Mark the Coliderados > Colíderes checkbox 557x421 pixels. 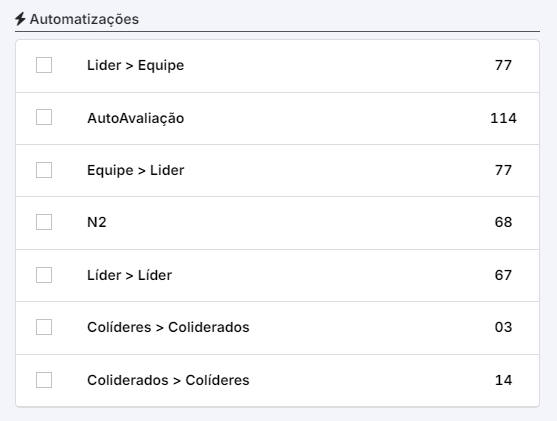click(x=44, y=380)
